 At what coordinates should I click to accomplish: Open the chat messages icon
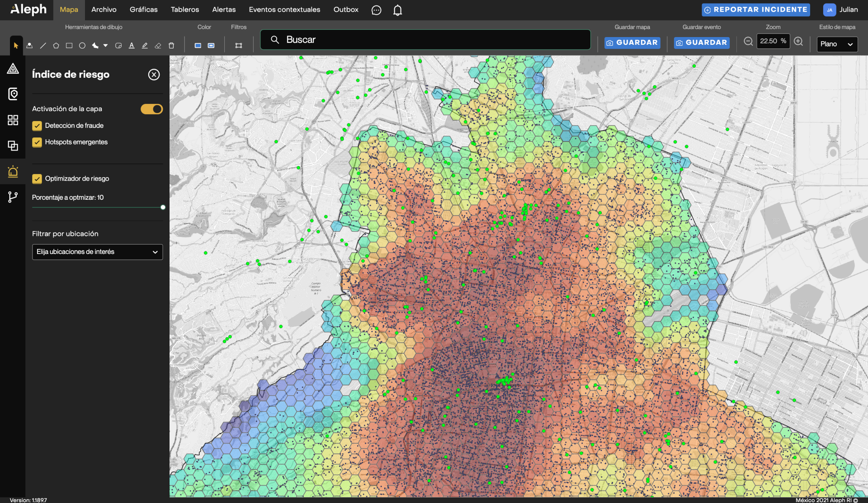tap(376, 10)
